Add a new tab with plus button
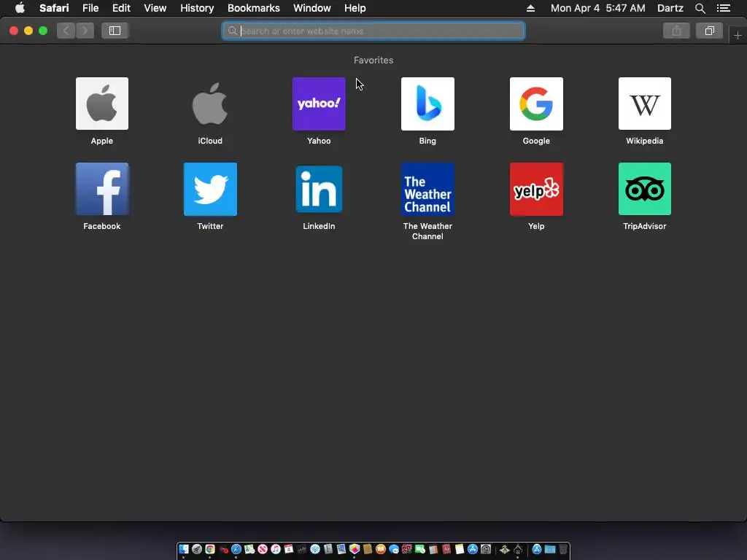This screenshot has height=560, width=747. [x=738, y=35]
